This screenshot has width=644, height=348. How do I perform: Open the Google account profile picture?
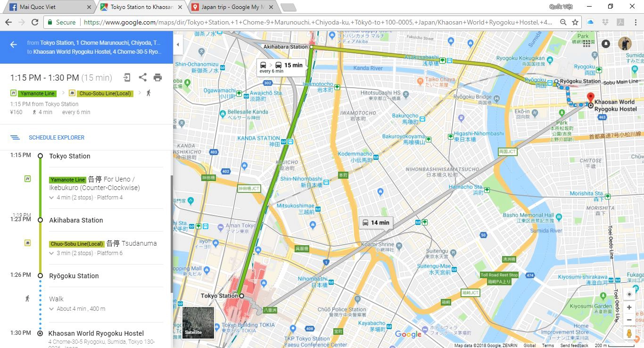(x=625, y=43)
